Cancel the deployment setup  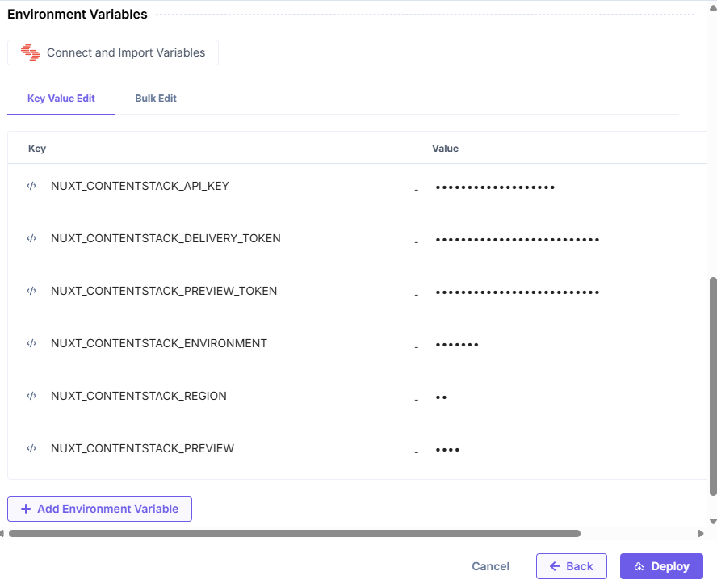[x=491, y=566]
